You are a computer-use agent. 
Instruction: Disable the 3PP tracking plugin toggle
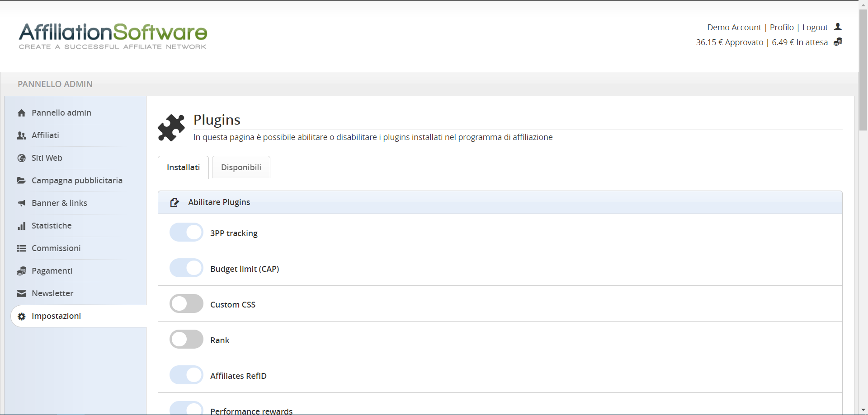point(186,233)
